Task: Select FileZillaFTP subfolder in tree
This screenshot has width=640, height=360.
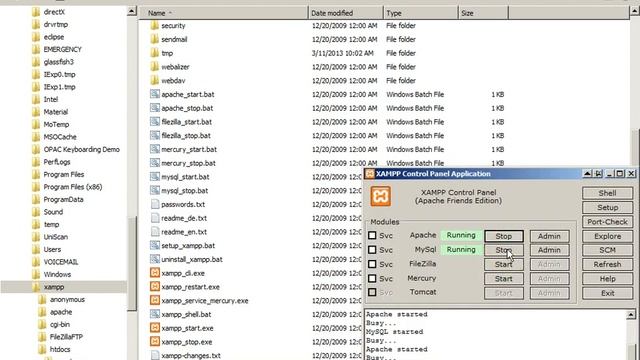Action: point(66,337)
